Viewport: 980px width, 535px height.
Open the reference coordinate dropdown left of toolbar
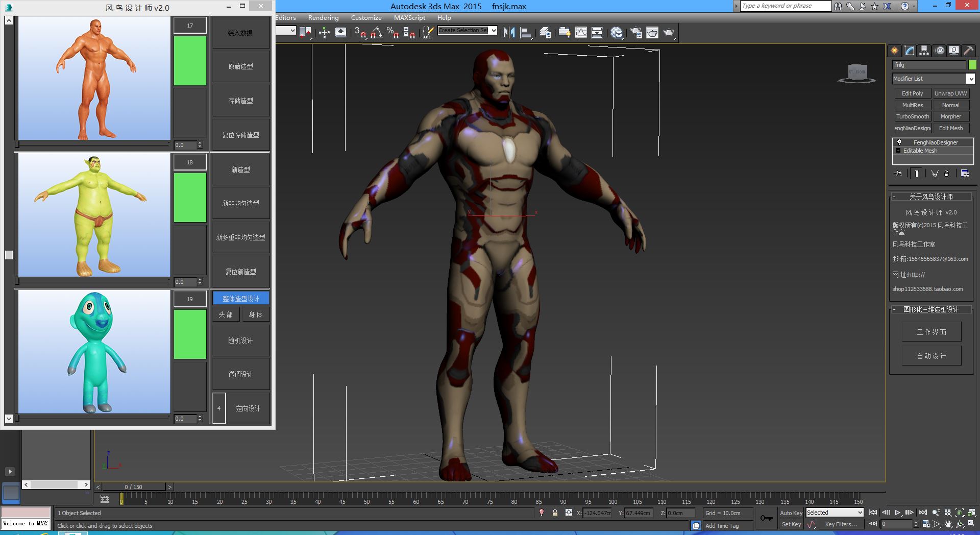coord(292,30)
